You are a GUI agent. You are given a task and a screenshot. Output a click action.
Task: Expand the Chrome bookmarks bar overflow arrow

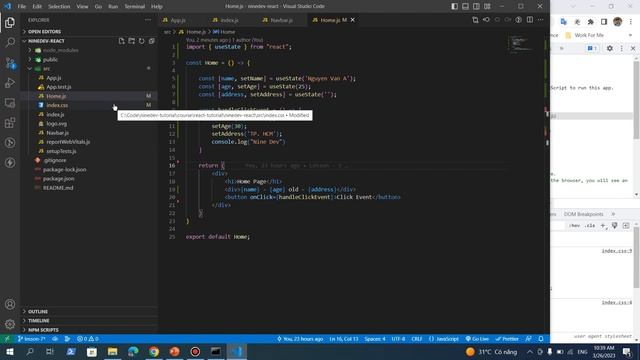631,35
